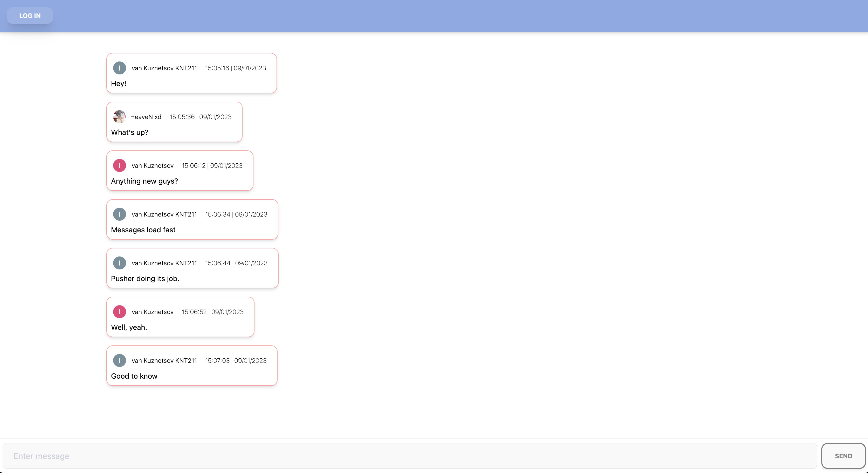This screenshot has height=473, width=868.
Task: Click the sender name above "Good to know"
Action: click(163, 360)
